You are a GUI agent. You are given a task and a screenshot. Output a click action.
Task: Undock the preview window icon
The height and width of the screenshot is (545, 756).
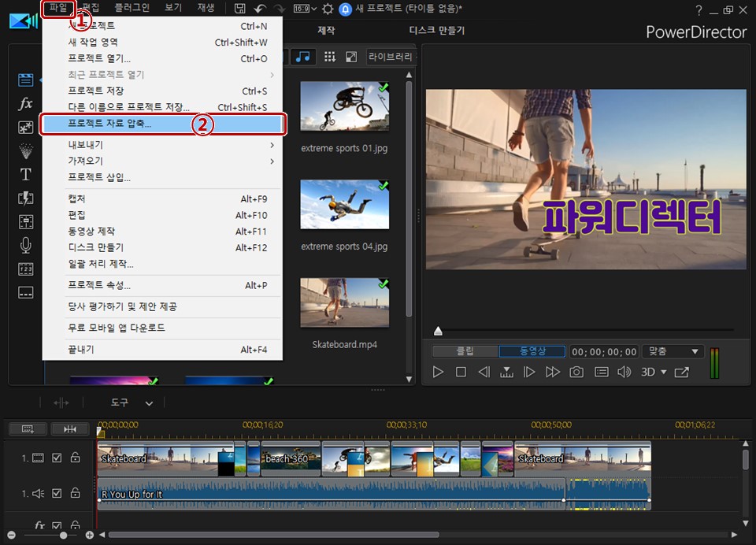click(x=682, y=372)
